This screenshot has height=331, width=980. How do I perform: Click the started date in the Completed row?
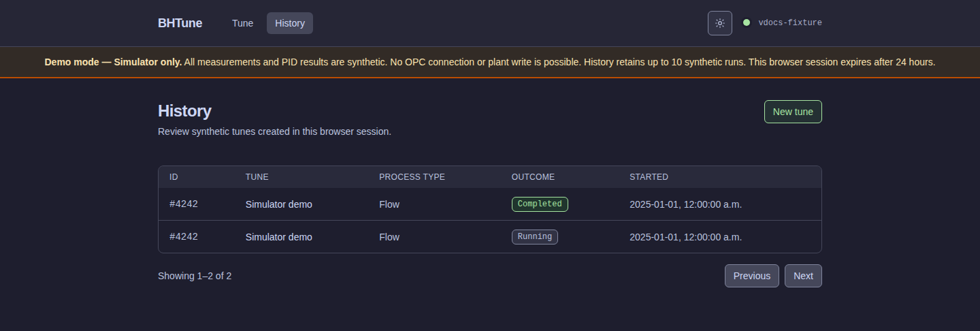tap(685, 204)
